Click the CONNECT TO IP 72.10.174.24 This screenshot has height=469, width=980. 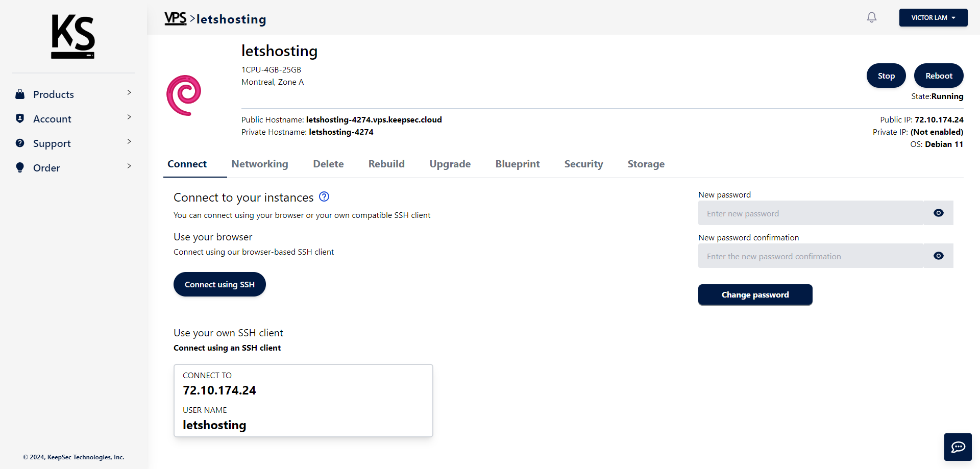(x=219, y=390)
